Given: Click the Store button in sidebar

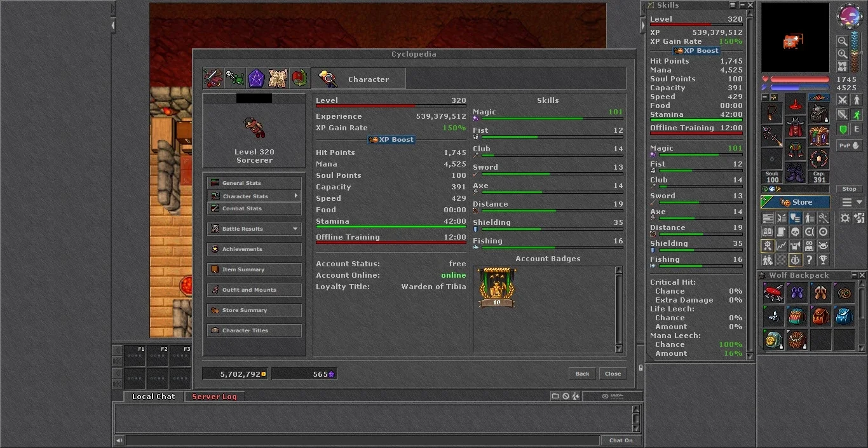Looking at the screenshot, I should click(x=796, y=202).
